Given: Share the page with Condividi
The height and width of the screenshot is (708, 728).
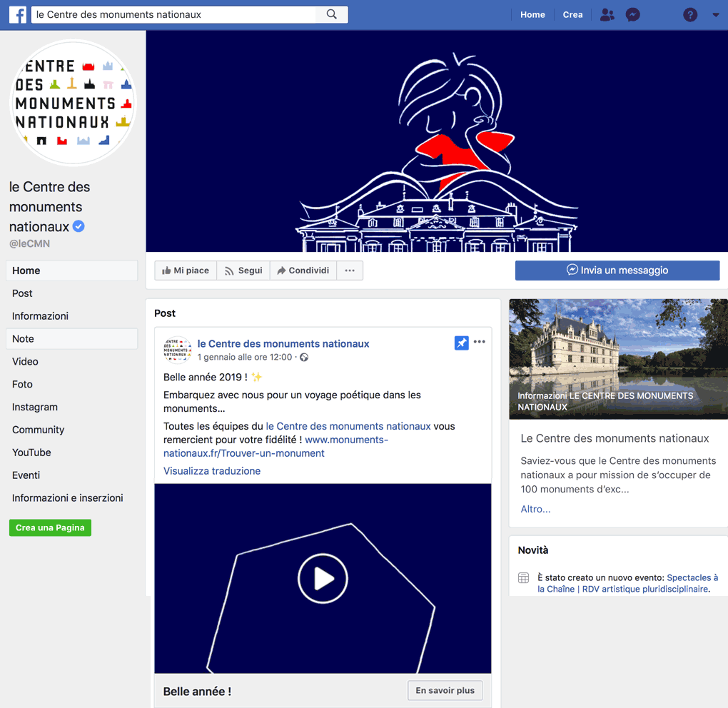Looking at the screenshot, I should click(x=303, y=270).
